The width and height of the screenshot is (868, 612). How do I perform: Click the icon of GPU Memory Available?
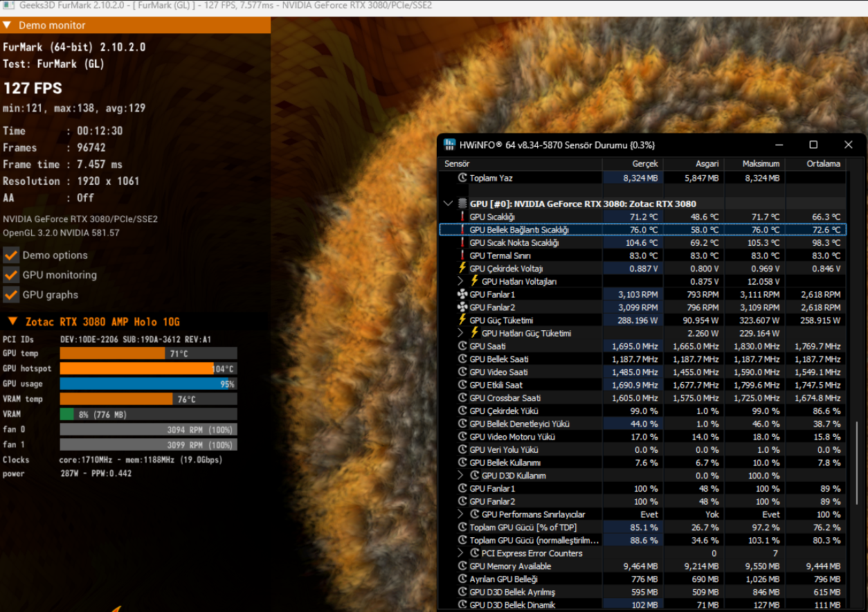tap(462, 566)
